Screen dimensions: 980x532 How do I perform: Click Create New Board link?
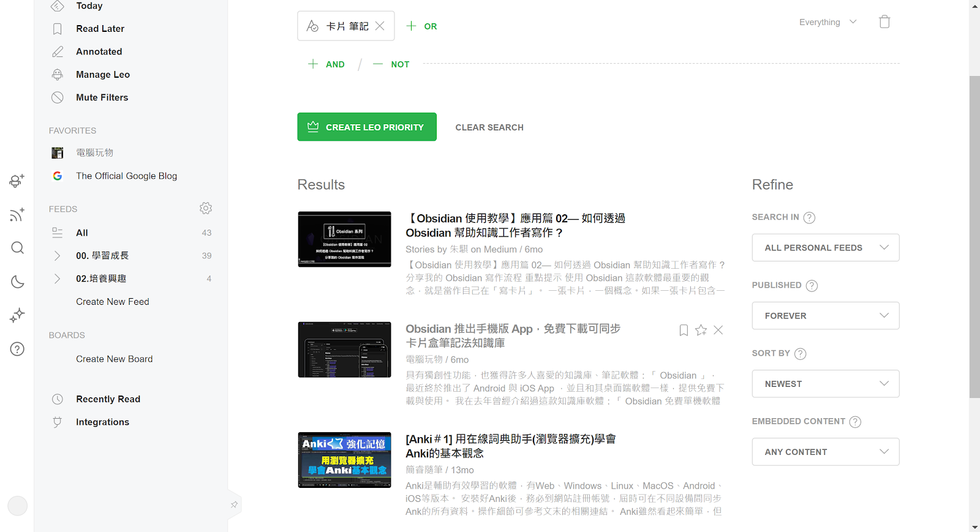(x=115, y=359)
